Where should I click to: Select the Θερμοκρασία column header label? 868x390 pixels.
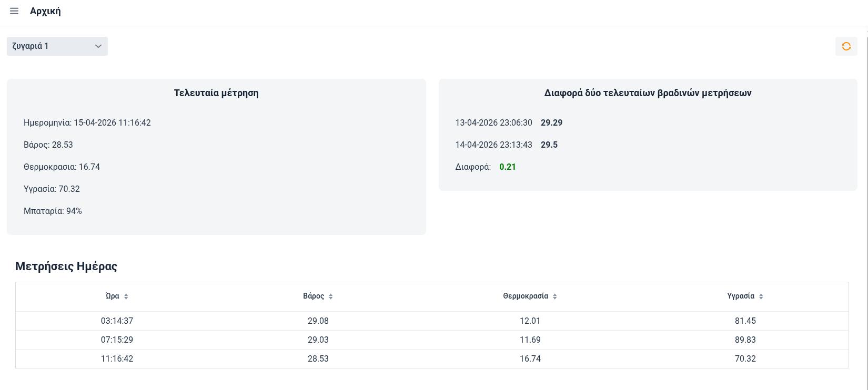[x=525, y=296]
